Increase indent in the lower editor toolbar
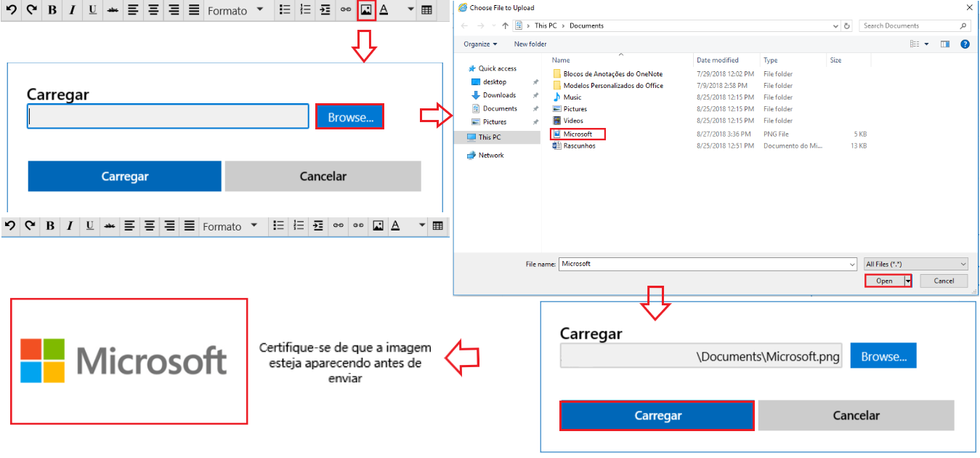 click(x=318, y=226)
